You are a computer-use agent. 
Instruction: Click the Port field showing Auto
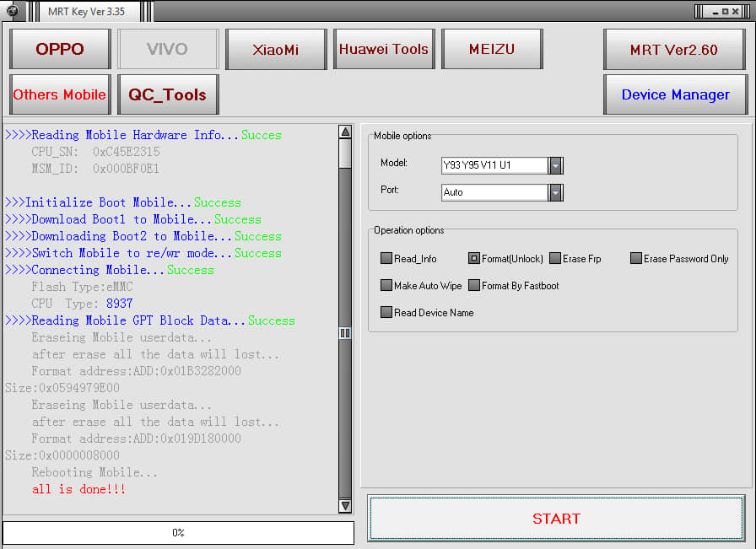(x=494, y=192)
